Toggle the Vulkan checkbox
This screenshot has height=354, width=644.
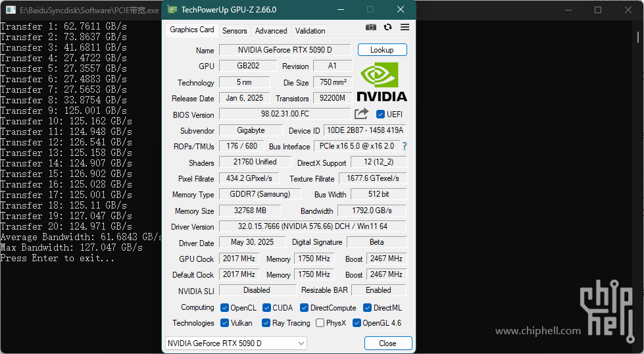224,323
